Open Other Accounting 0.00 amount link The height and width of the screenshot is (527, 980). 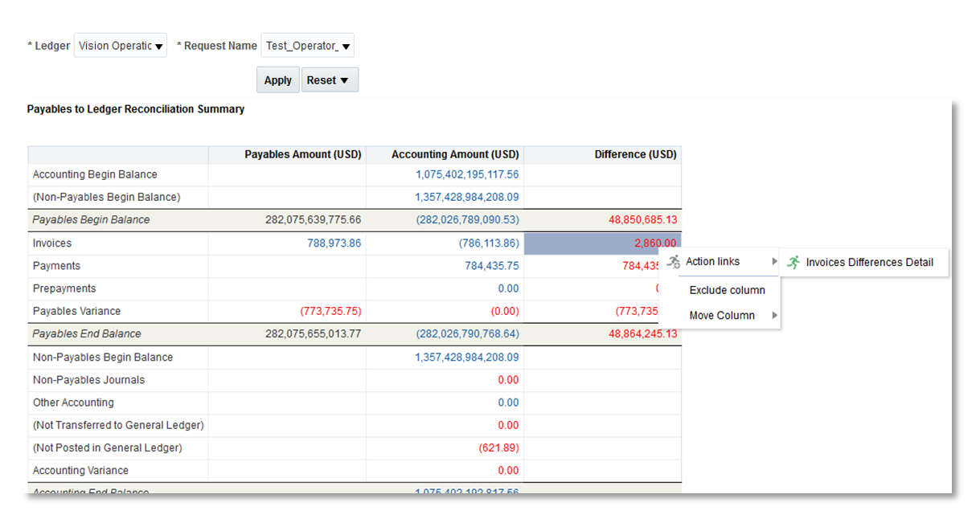point(507,402)
